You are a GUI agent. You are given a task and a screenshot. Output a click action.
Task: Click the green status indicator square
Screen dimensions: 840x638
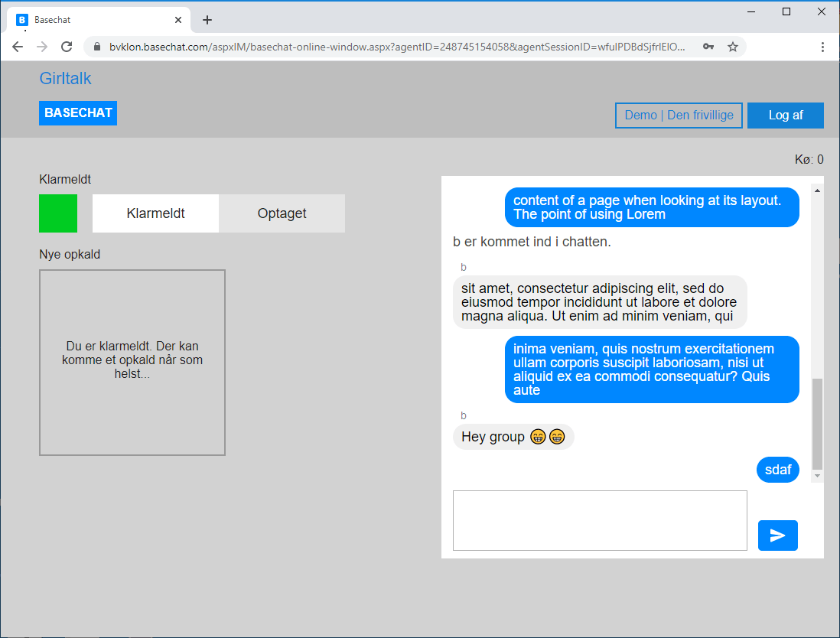click(x=58, y=213)
